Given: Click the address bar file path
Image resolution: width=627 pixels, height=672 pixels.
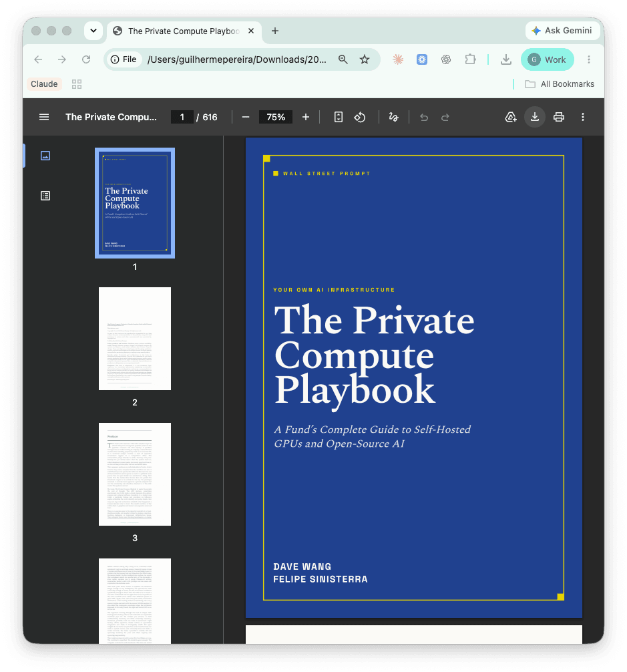Looking at the screenshot, I should (237, 59).
